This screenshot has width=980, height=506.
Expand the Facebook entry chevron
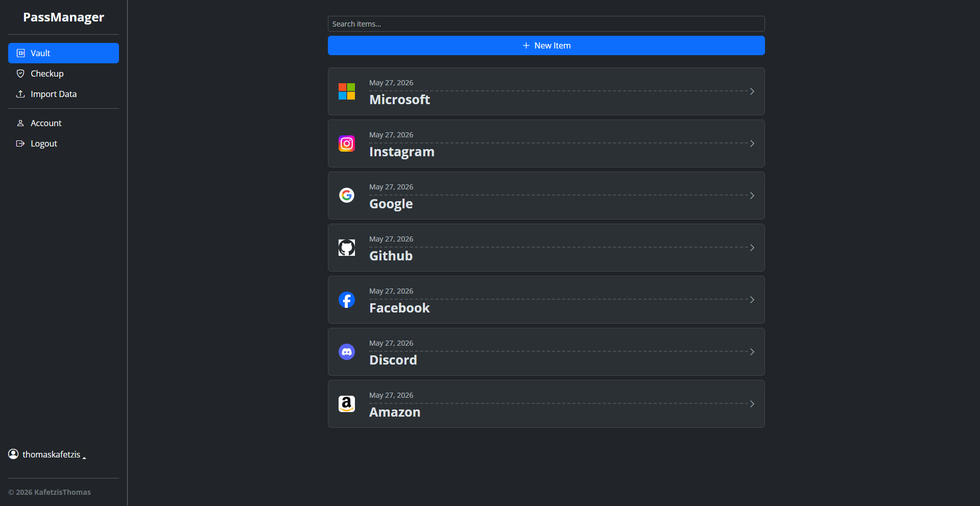[752, 300]
